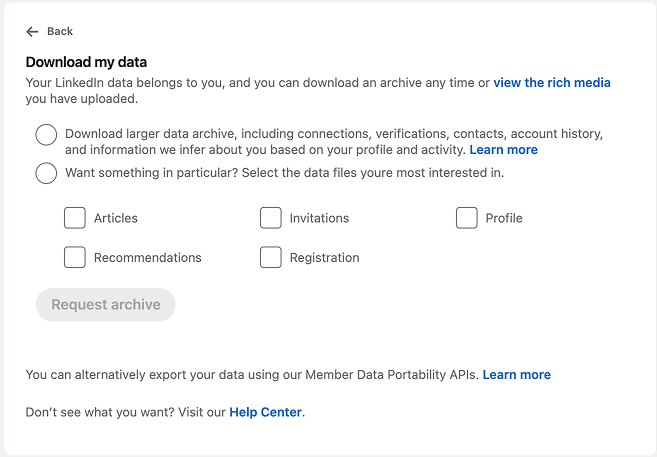This screenshot has height=457, width=657.
Task: Check the Profile checkbox
Action: [x=467, y=218]
